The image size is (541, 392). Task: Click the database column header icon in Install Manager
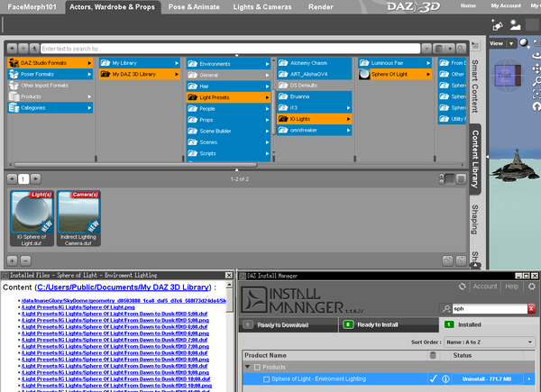click(x=433, y=355)
